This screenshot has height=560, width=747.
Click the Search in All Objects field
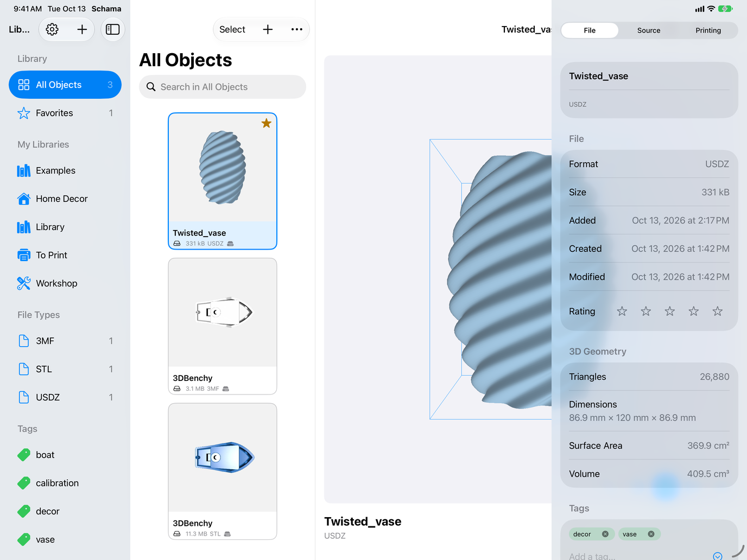(223, 87)
